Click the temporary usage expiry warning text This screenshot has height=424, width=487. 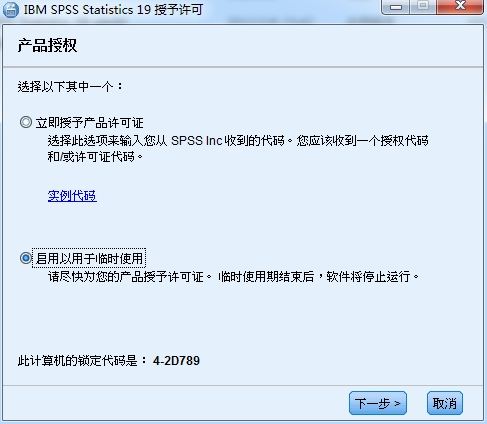pyautogui.click(x=233, y=276)
